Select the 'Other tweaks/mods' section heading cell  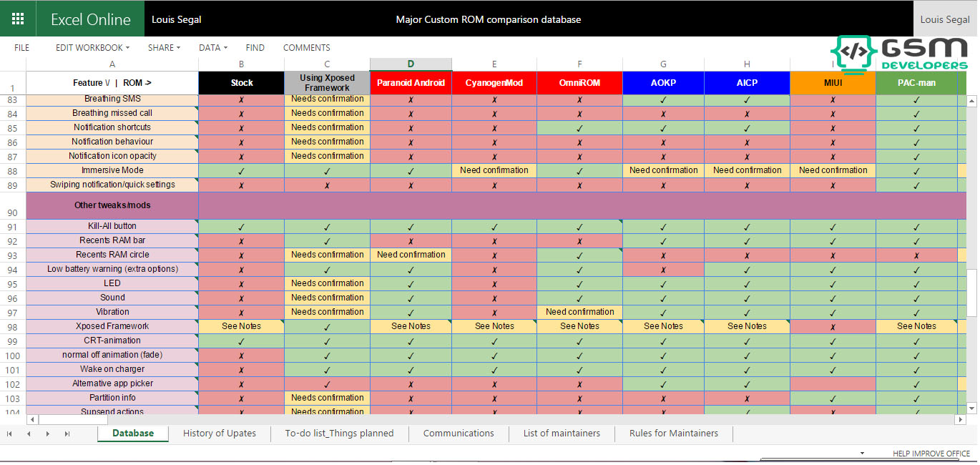(112, 205)
